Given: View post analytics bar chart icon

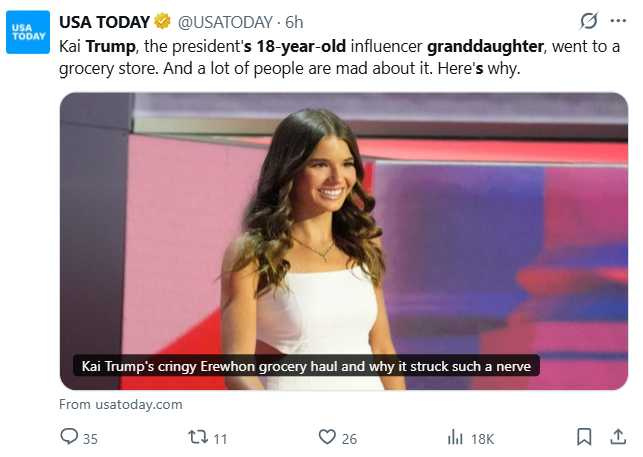Looking at the screenshot, I should (455, 437).
